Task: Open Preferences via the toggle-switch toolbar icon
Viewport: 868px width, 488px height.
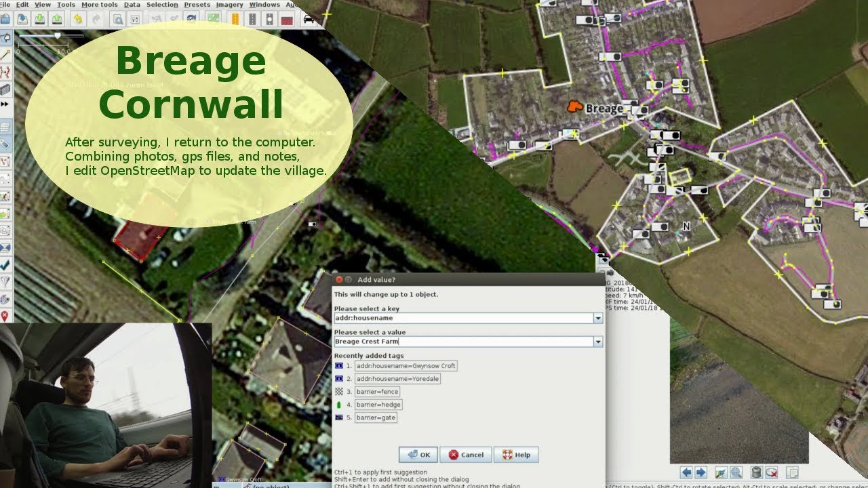Action: [x=135, y=18]
